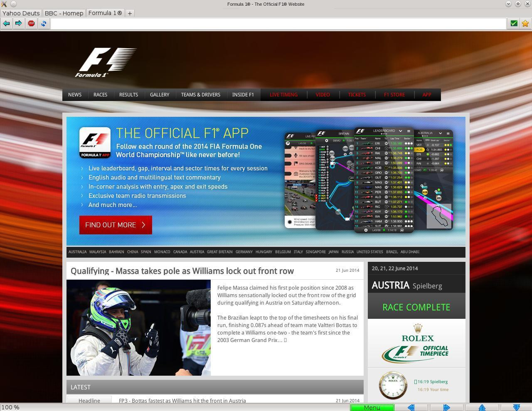Click the red stop loading icon

click(31, 24)
